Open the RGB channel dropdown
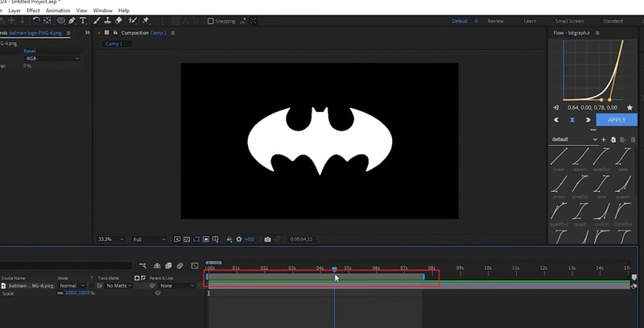The width and height of the screenshot is (644, 328). pos(52,58)
